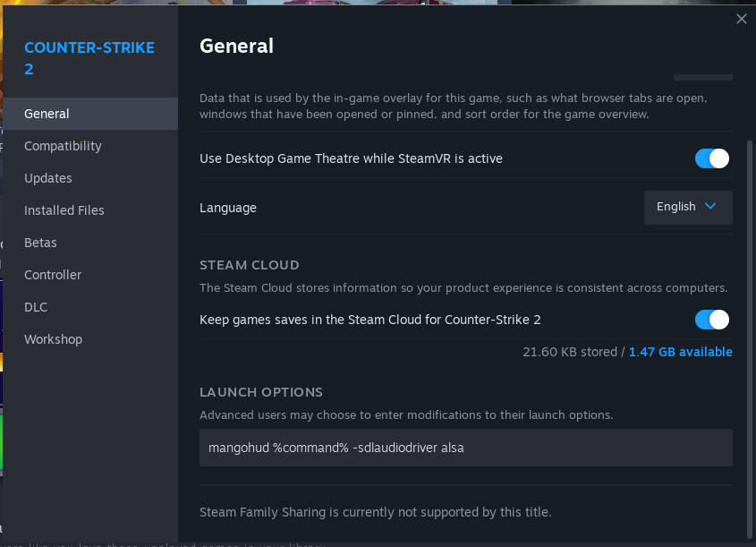Click the General page heading

coord(237,47)
